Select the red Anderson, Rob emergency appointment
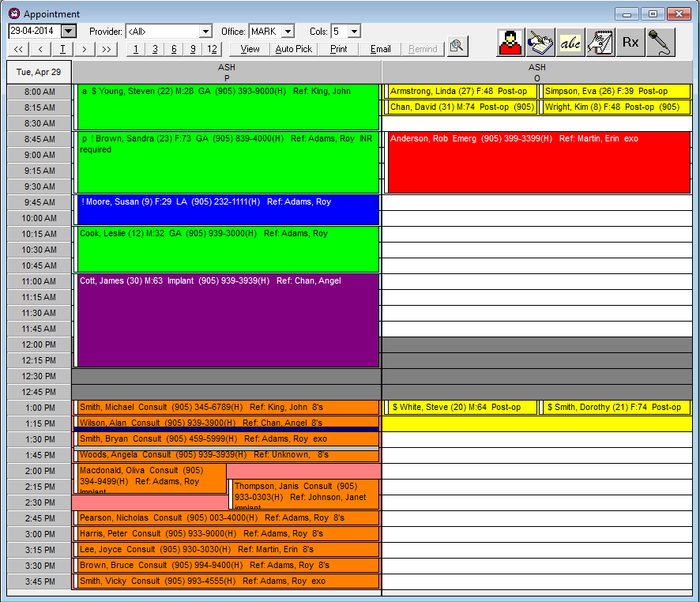700x602 pixels. coord(539,163)
